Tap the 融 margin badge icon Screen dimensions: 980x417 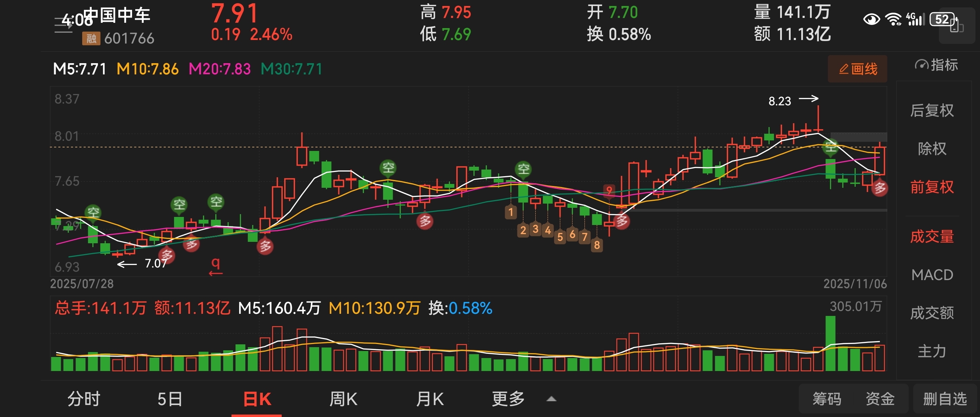[x=91, y=38]
